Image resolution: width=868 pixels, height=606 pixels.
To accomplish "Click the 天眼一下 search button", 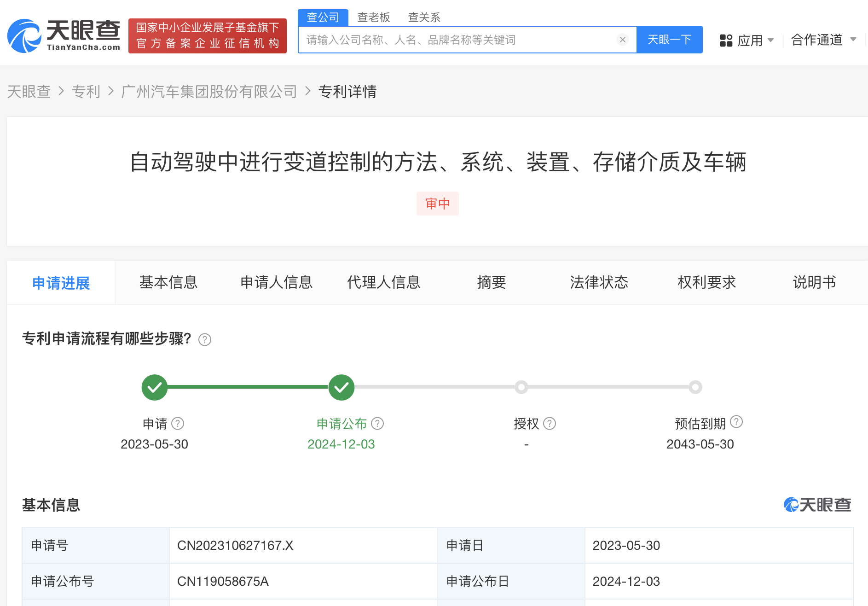I will pos(670,40).
